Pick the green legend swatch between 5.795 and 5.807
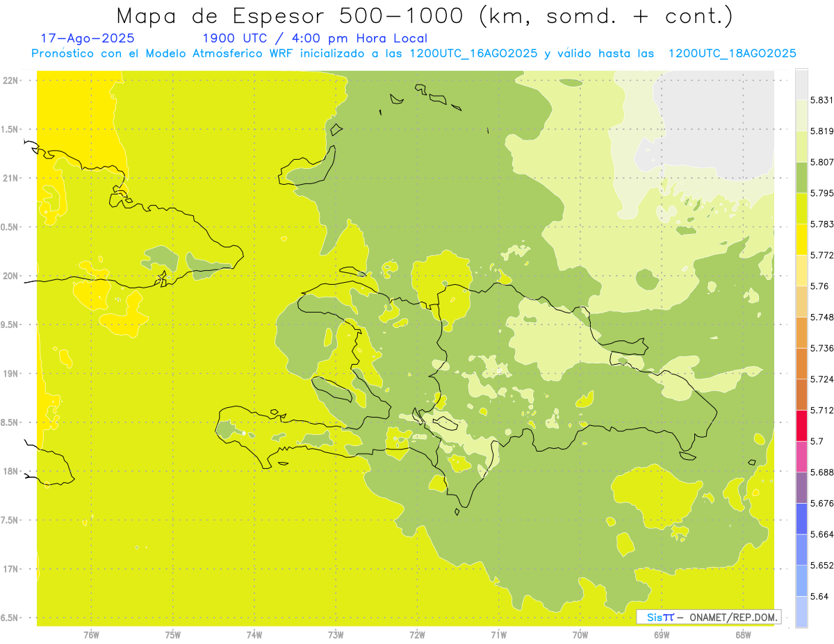The width and height of the screenshot is (834, 644). pyautogui.click(x=801, y=178)
